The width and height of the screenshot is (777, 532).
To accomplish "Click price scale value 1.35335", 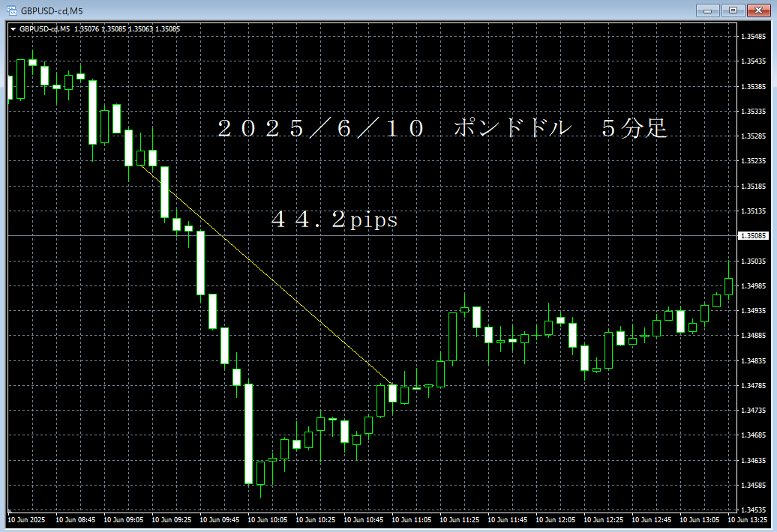I will 753,112.
